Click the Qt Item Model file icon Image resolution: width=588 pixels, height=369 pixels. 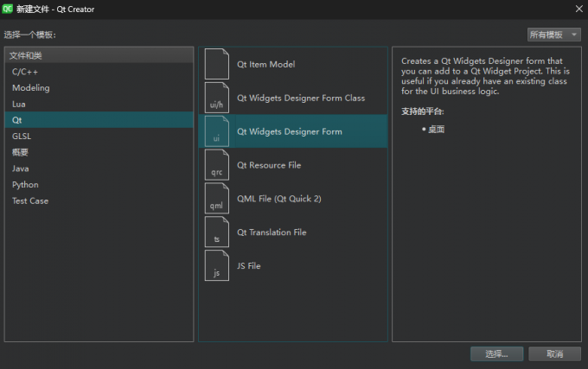point(216,64)
